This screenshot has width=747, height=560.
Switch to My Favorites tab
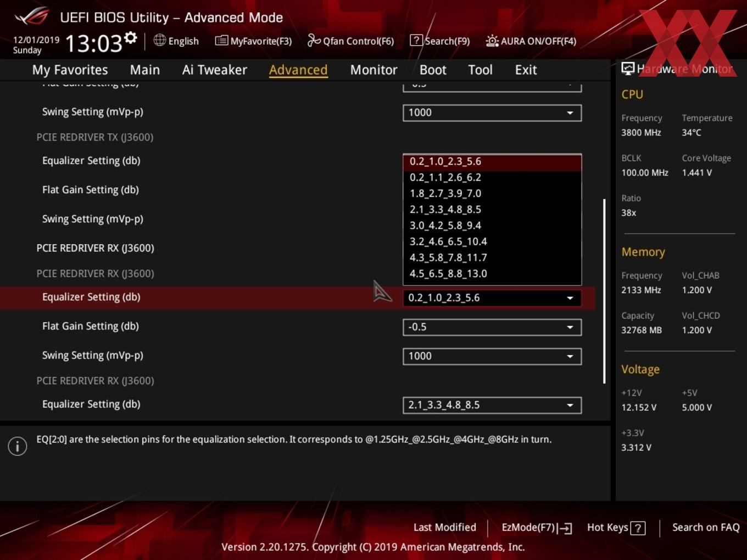coord(70,70)
